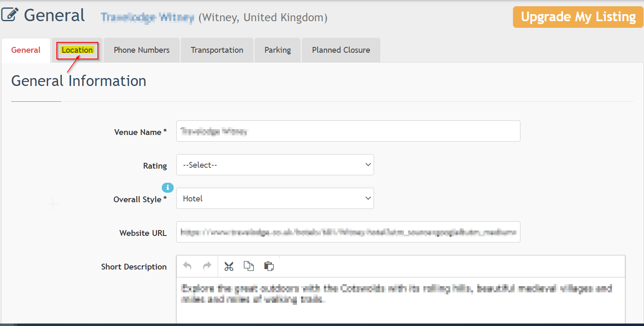Switch to the General tab
Viewport: 644px width, 326px height.
(26, 50)
